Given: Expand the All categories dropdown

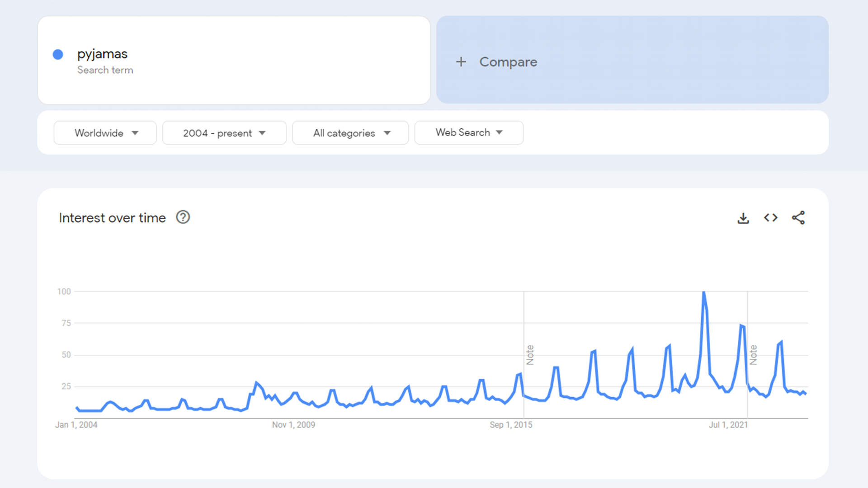Looking at the screenshot, I should [350, 133].
